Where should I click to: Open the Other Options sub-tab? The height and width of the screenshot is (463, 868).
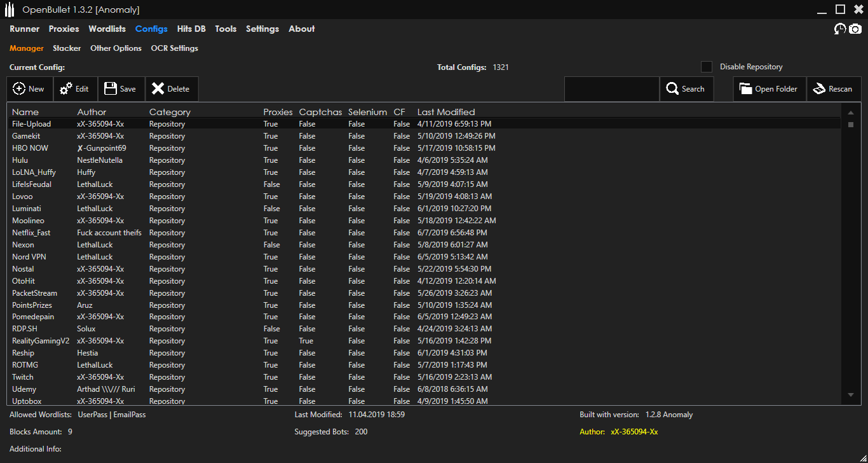click(116, 48)
